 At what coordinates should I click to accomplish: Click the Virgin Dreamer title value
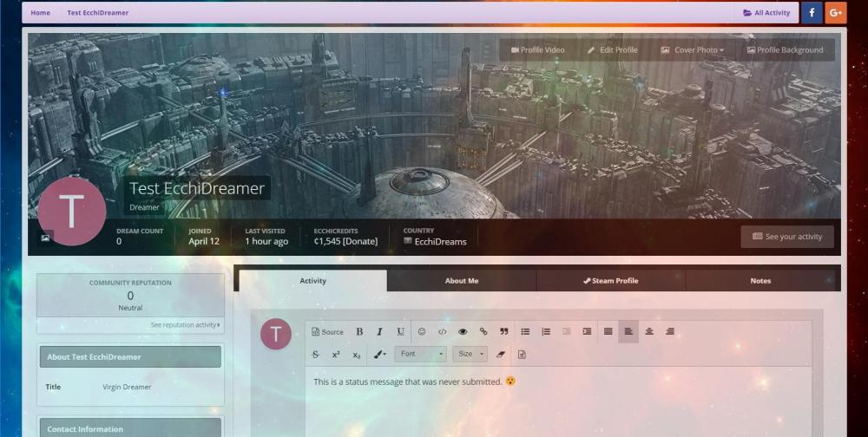[127, 387]
